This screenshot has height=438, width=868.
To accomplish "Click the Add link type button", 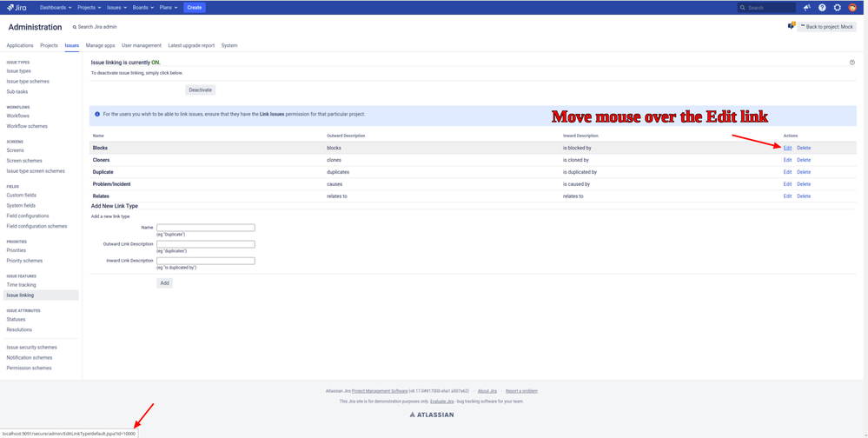I will 164,283.
